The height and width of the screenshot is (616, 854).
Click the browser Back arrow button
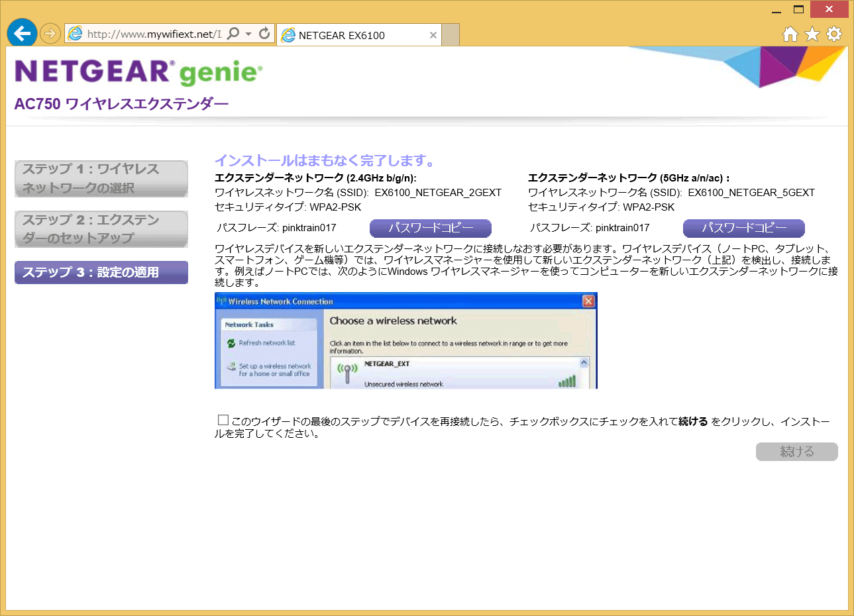[x=23, y=33]
